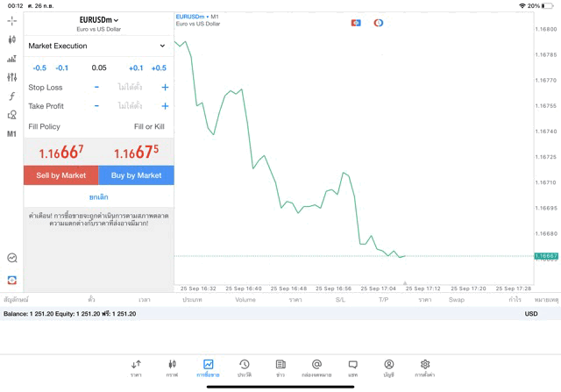The width and height of the screenshot is (561, 392).
Task: Open drawing objects shapes icon
Action: [x=11, y=115]
